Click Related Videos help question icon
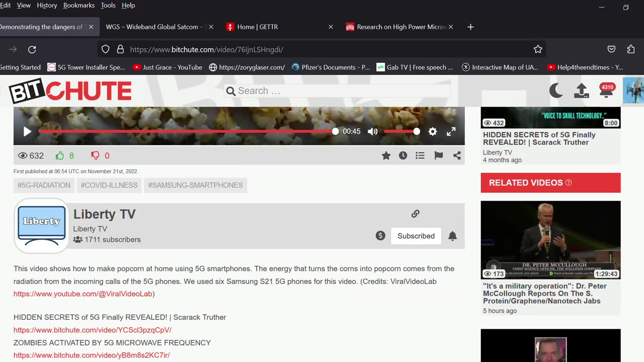 click(569, 183)
